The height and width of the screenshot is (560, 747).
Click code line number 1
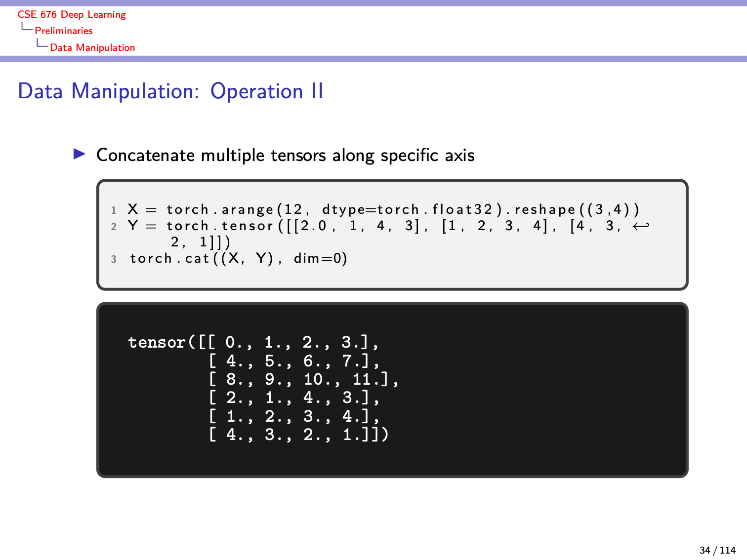114,210
